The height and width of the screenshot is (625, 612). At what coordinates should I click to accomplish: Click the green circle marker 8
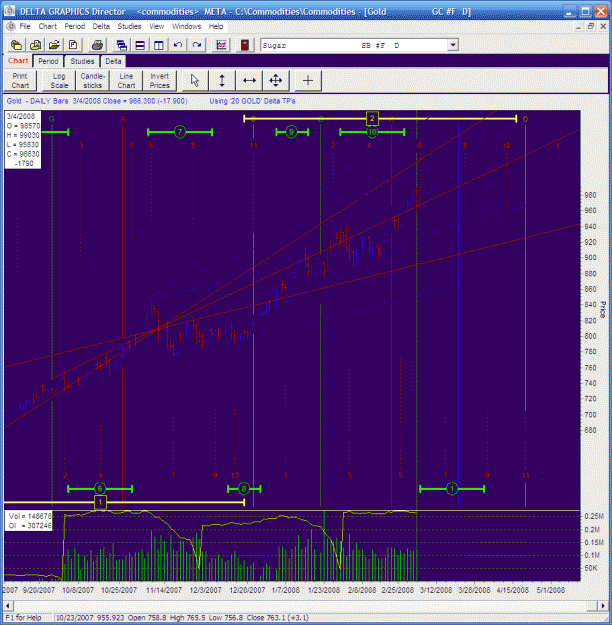244,489
